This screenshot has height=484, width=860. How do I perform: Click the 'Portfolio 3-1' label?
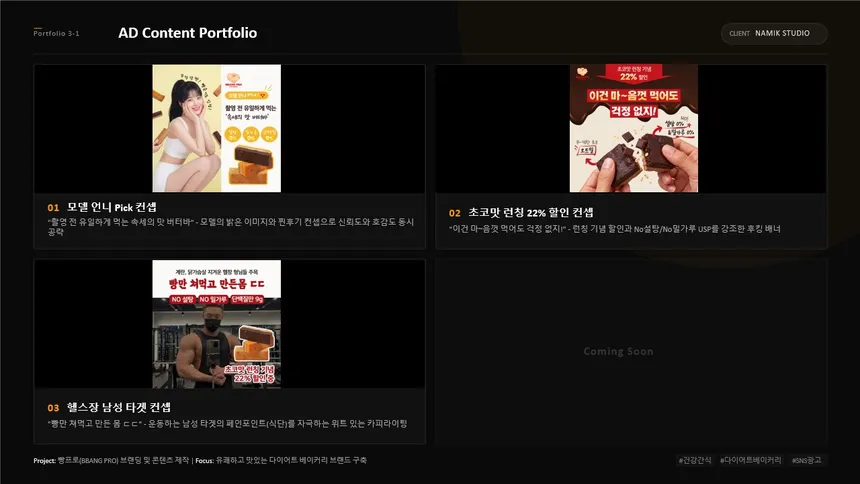tap(56, 33)
